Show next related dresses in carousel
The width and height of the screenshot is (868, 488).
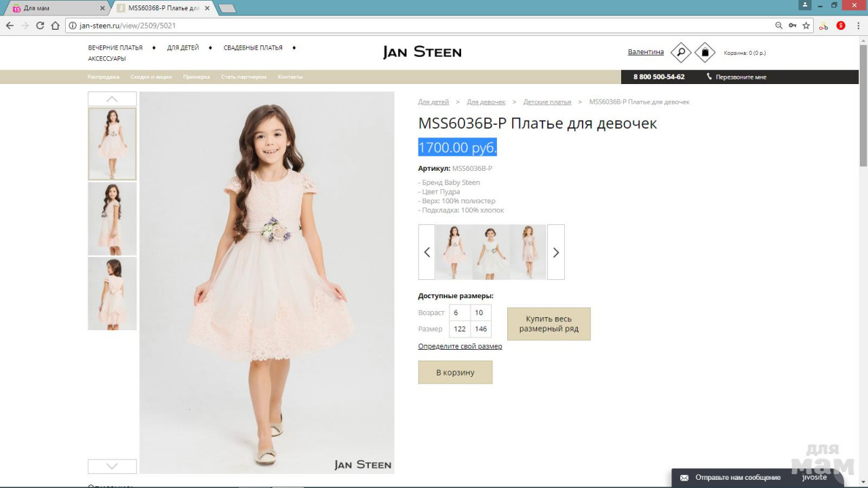(x=555, y=252)
